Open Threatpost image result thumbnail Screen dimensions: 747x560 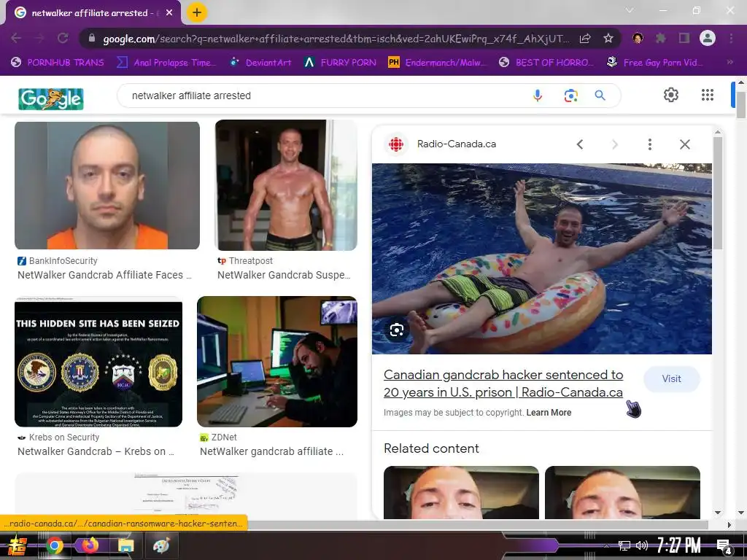click(x=286, y=185)
